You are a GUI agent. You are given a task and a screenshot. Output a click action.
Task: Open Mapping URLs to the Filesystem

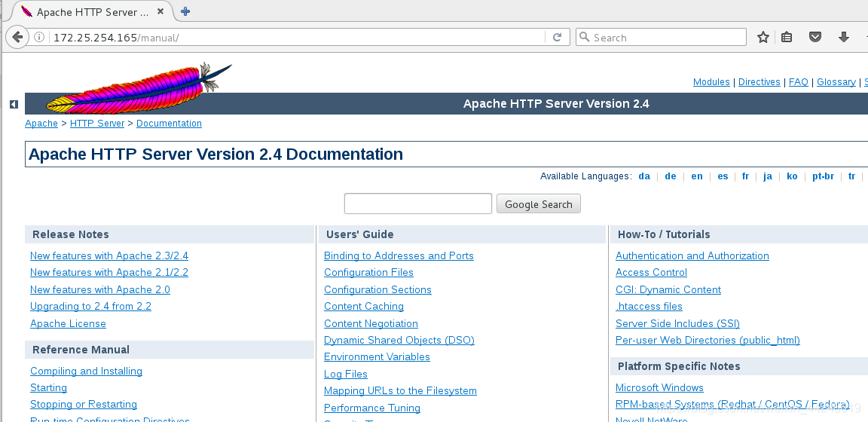(x=400, y=391)
